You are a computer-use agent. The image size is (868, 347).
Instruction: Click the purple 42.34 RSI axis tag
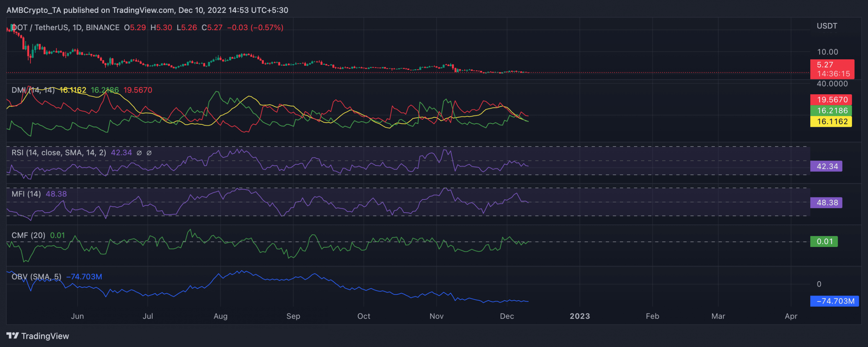(827, 167)
